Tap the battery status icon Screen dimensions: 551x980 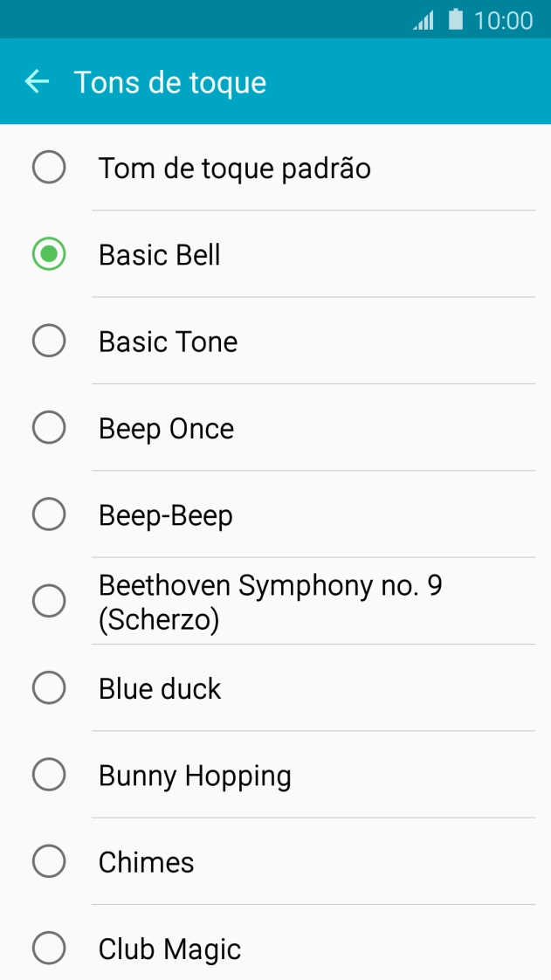(x=455, y=19)
